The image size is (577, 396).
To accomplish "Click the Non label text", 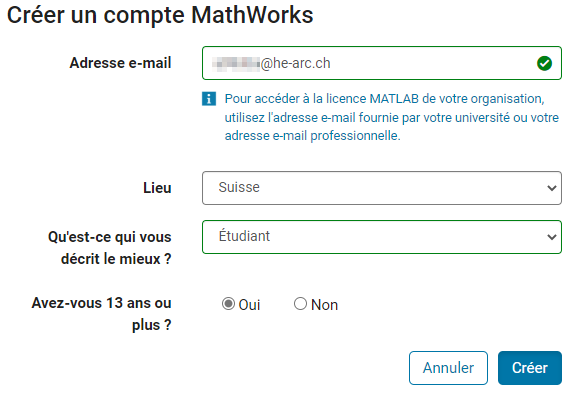I will [x=324, y=305].
